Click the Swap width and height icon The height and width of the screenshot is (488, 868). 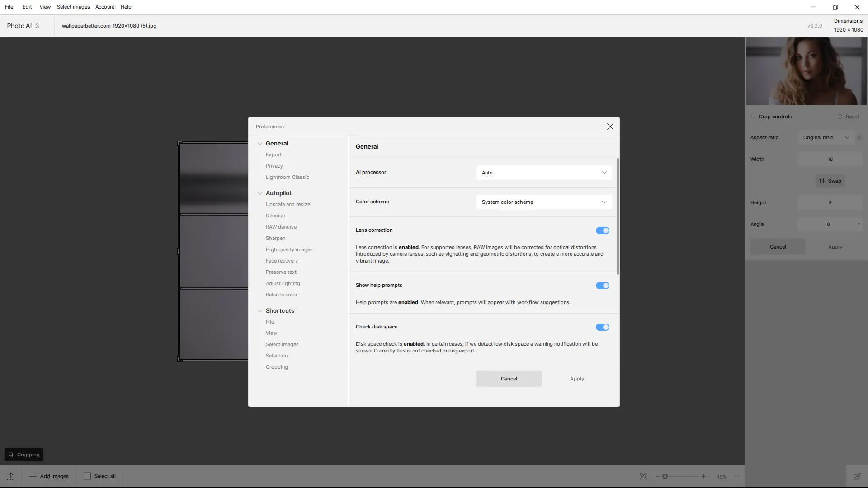tap(822, 181)
